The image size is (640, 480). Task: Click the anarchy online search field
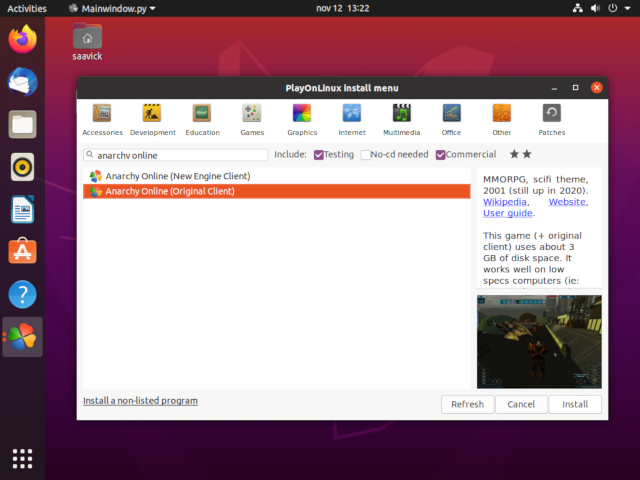pyautogui.click(x=176, y=155)
